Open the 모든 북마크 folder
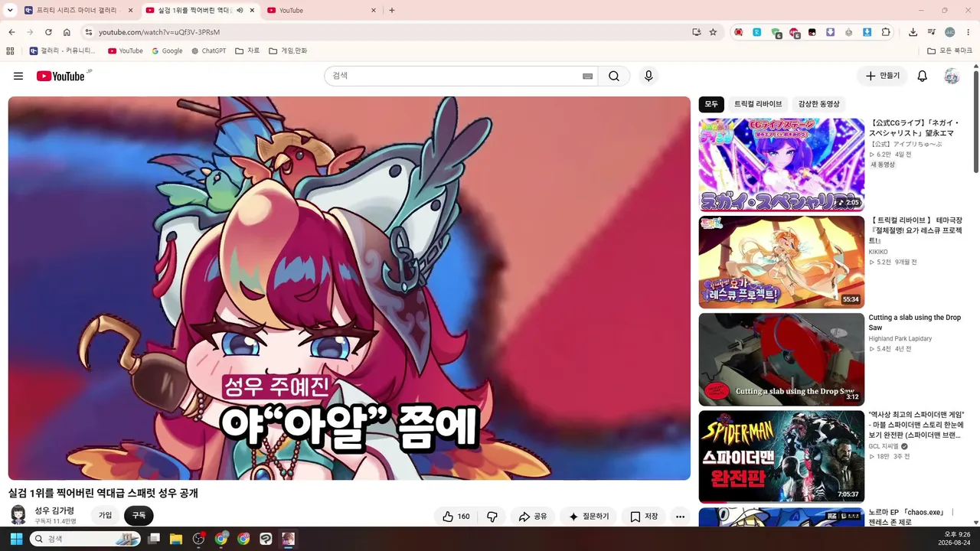The height and width of the screenshot is (551, 980). coord(950,51)
